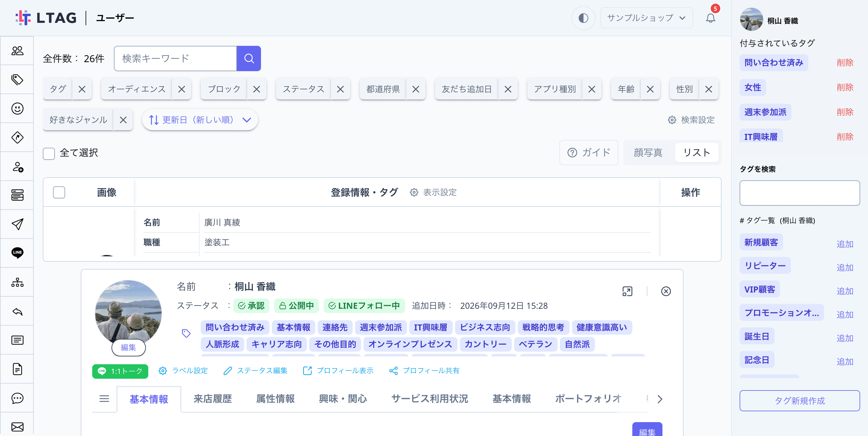Open the 更新日 sort order dropdown
Viewport: 868px width, 436px height.
[200, 120]
